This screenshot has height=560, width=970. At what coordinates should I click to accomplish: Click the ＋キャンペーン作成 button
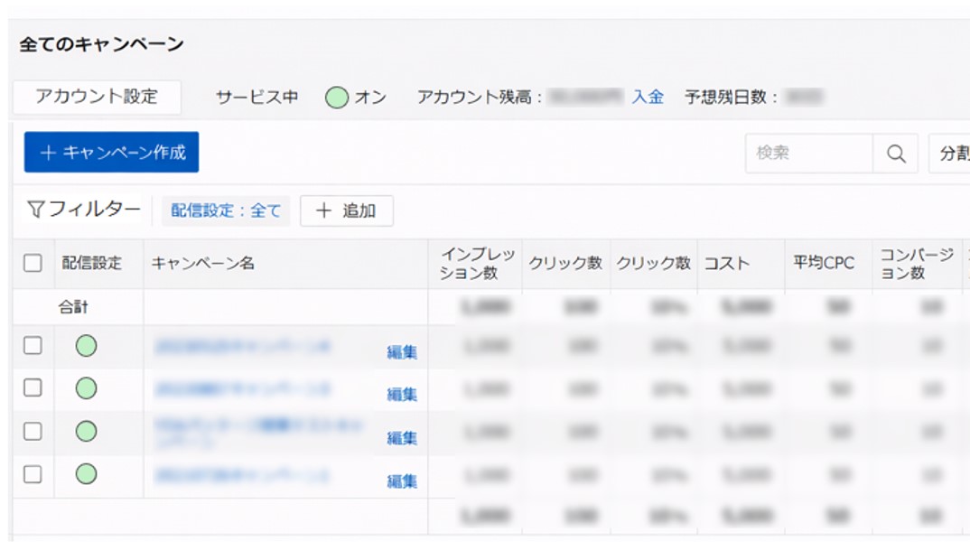[x=111, y=153]
